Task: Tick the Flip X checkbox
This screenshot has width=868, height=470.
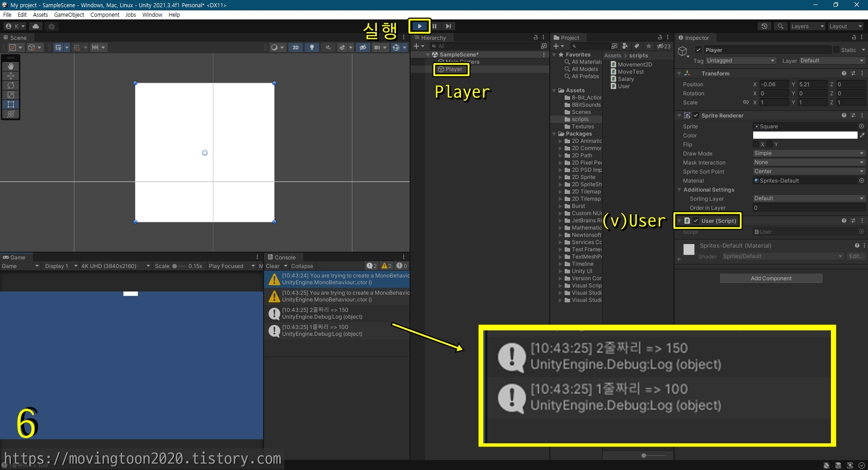Action: [756, 145]
